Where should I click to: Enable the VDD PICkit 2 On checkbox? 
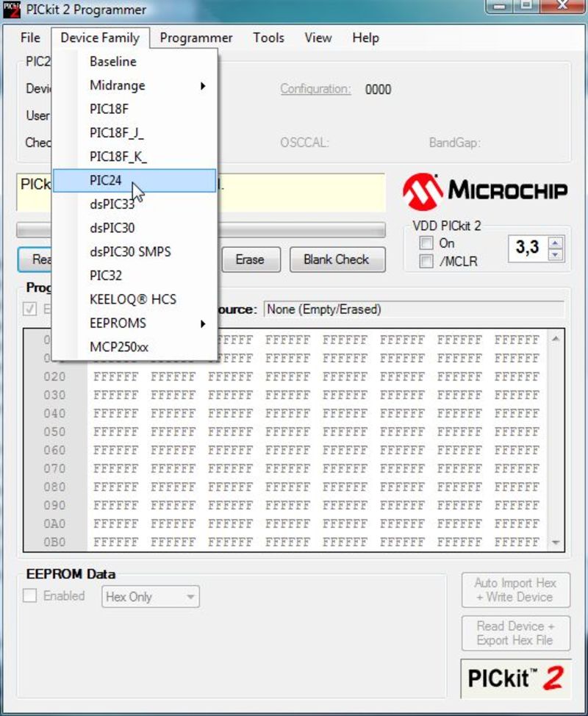426,243
